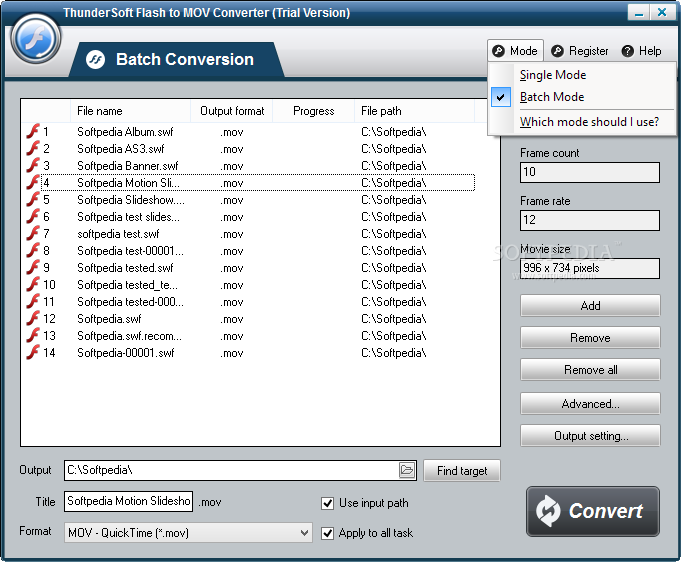Screen dimensions: 681x562
Task: Minimize the converter window
Action: click(639, 13)
